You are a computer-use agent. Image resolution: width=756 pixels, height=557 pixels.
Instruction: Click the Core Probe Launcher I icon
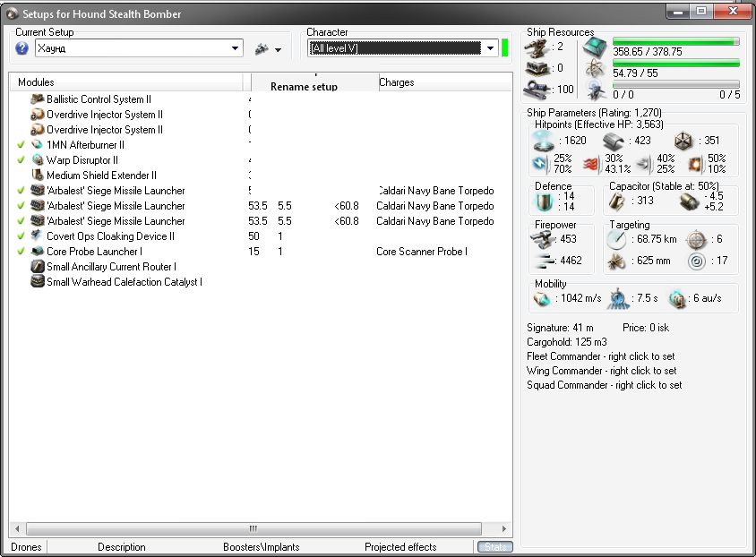[x=37, y=251]
